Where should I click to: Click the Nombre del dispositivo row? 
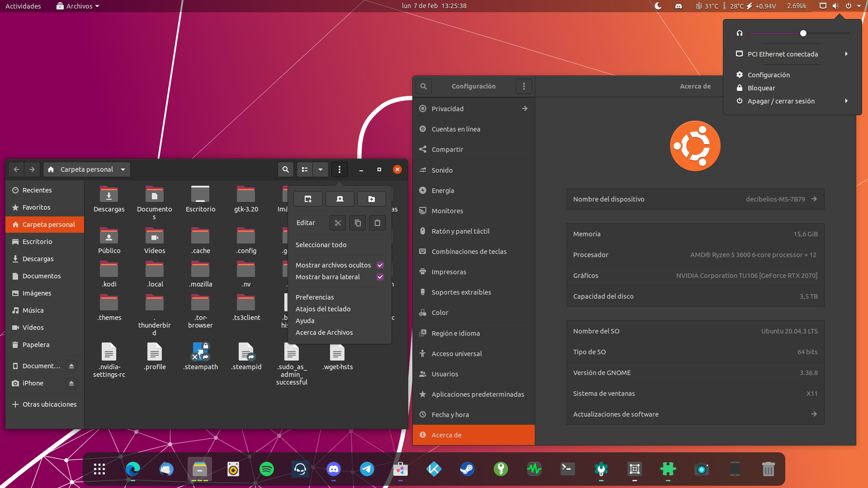pos(695,199)
